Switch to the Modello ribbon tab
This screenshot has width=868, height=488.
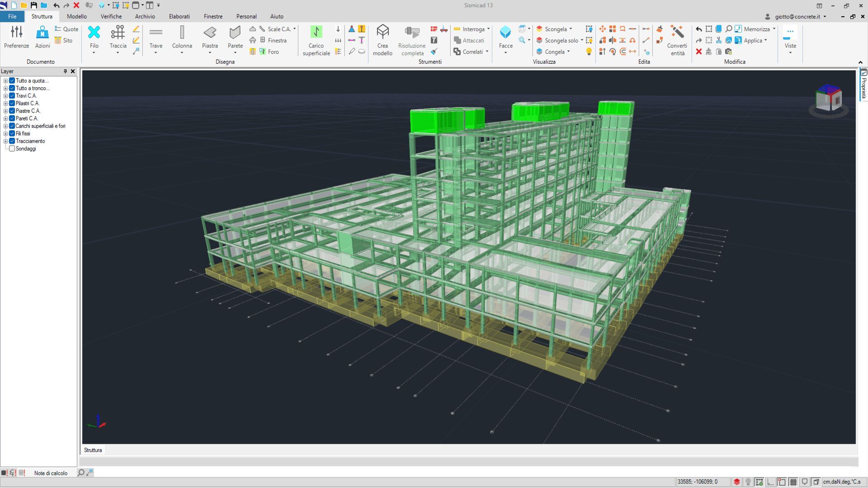(76, 16)
